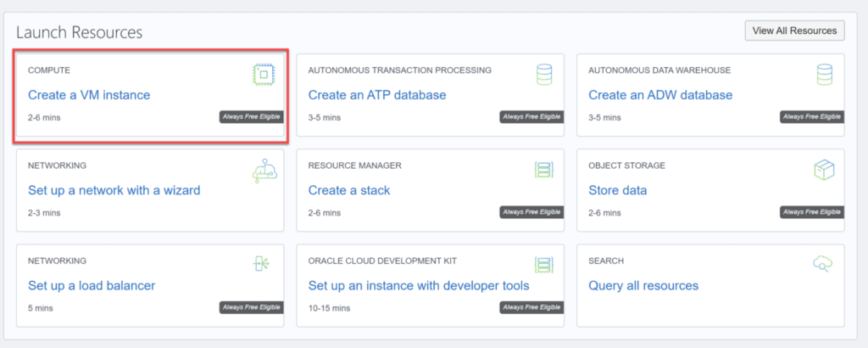The height and width of the screenshot is (348, 868).
Task: Click the Object Storage box icon
Action: 824,170
